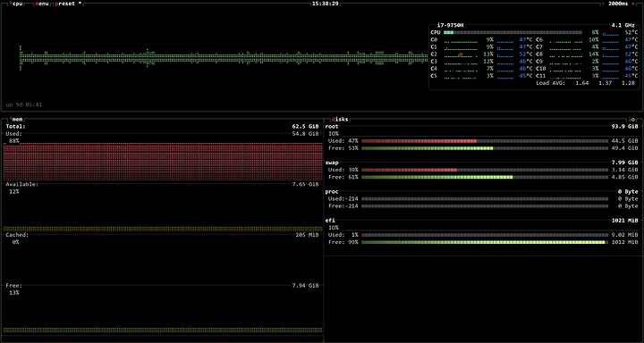644x343 pixels.
Task: Click the root 44.5 GiB used value
Action: [x=625, y=141]
